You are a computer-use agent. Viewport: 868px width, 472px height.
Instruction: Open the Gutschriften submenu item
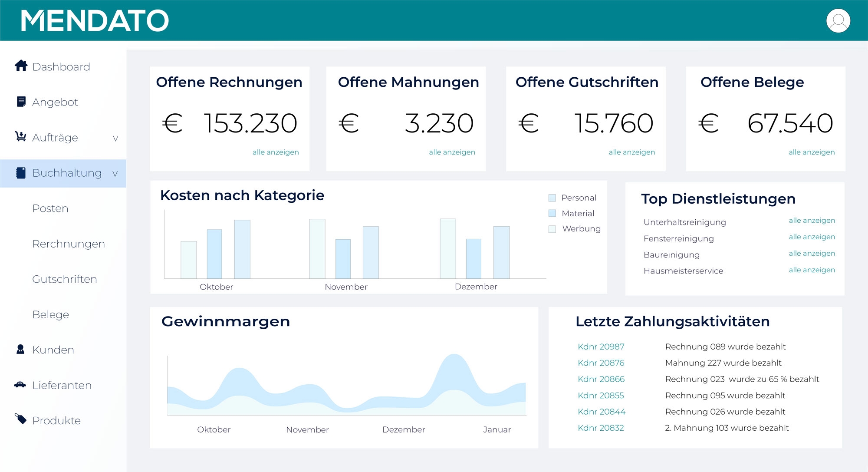pyautogui.click(x=65, y=279)
